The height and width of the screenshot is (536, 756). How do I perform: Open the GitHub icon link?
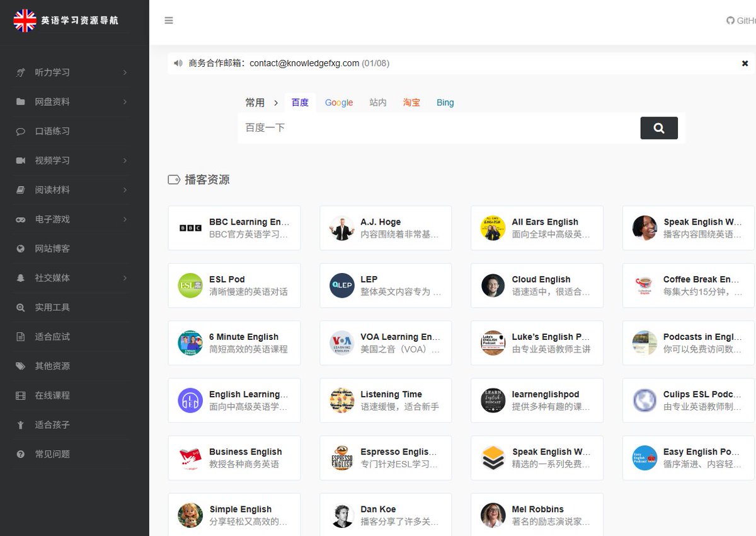(x=730, y=20)
